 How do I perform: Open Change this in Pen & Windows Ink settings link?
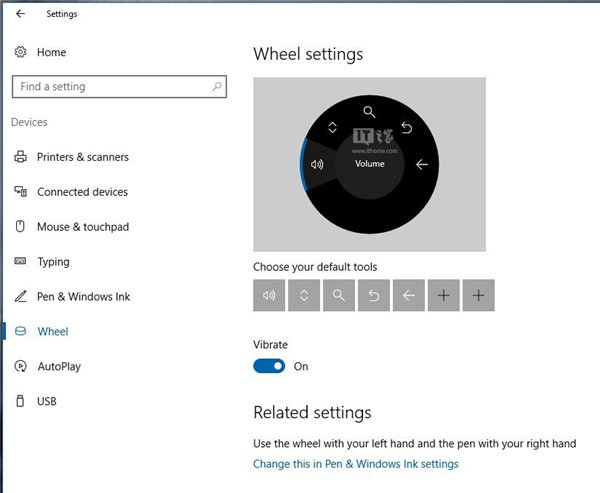(356, 464)
